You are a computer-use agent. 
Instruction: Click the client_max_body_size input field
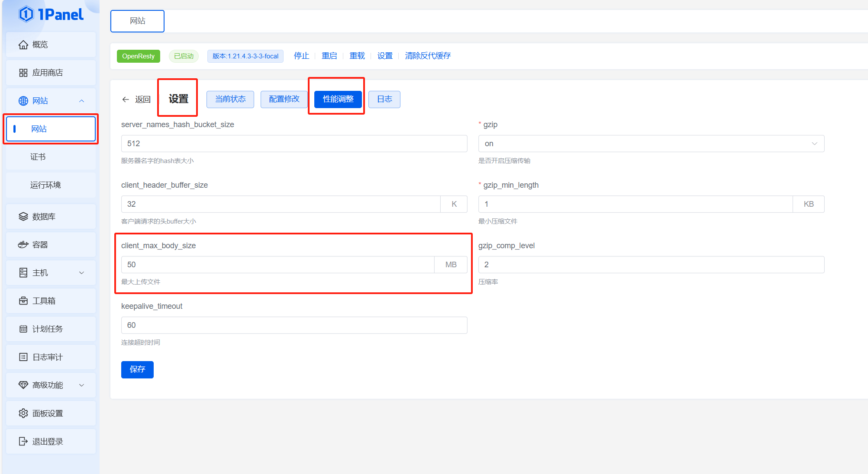(x=278, y=265)
